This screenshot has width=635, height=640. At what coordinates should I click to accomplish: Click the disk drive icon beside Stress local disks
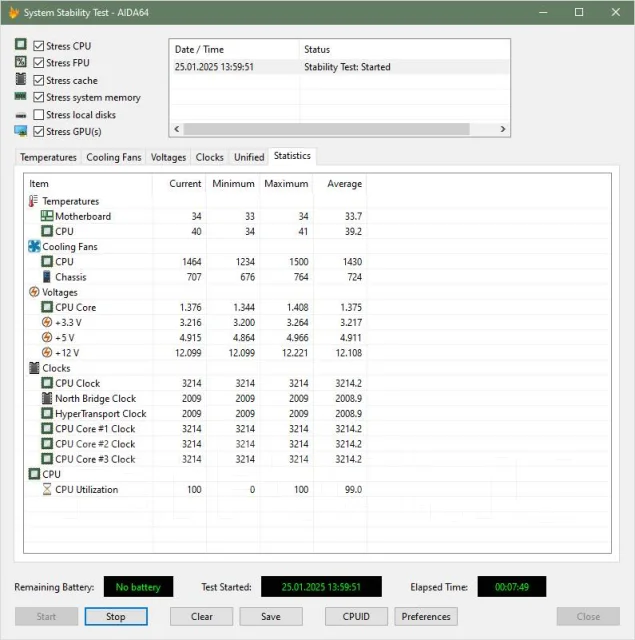point(21,116)
